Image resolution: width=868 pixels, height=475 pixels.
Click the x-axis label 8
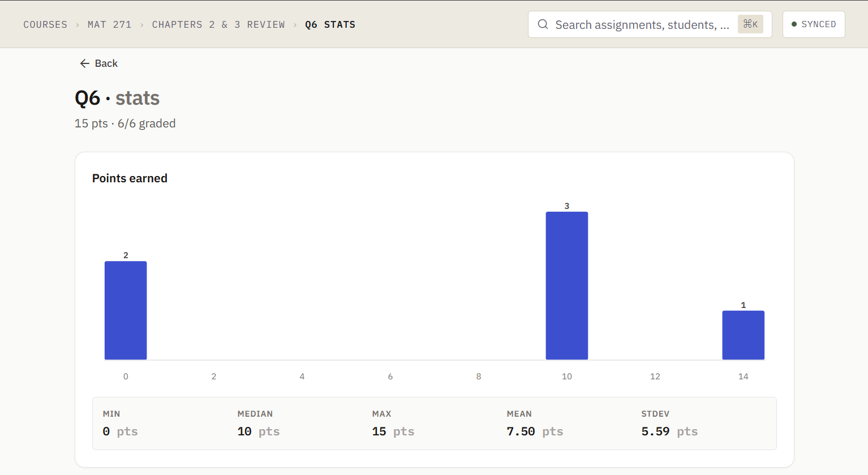[x=479, y=376]
